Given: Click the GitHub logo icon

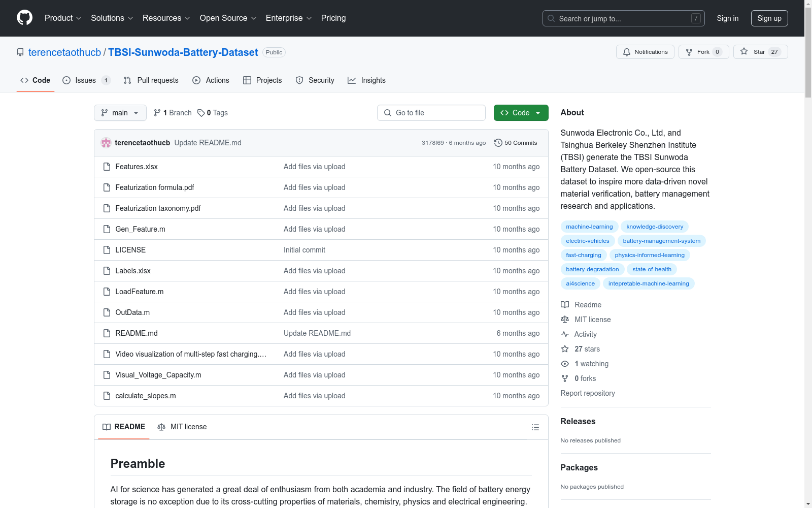Looking at the screenshot, I should pyautogui.click(x=24, y=18).
